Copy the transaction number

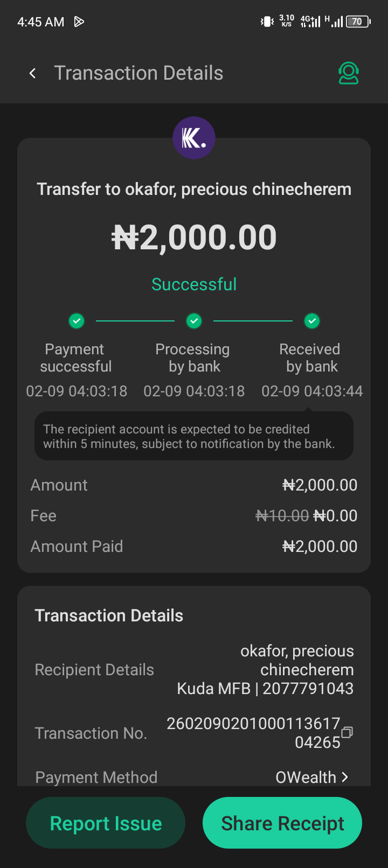(x=347, y=732)
